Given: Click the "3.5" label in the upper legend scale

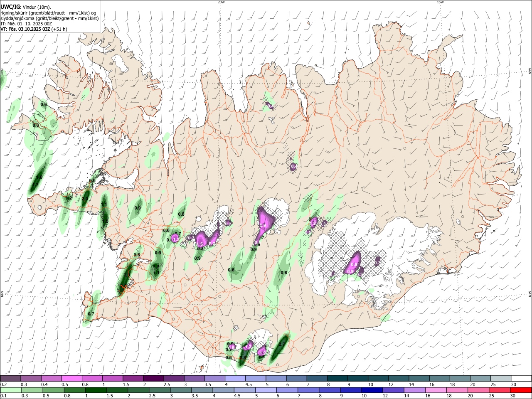Looking at the screenshot, I should pyautogui.click(x=207, y=384).
